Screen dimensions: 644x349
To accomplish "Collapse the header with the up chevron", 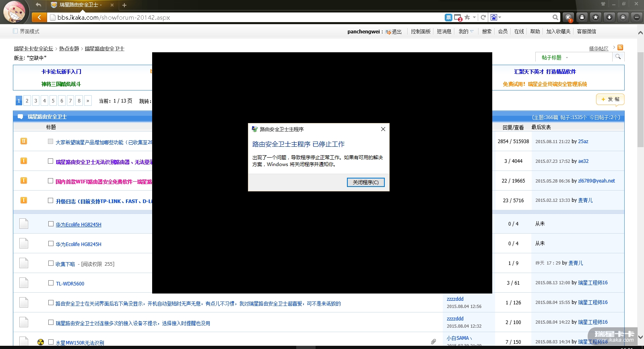I will pos(640,33).
